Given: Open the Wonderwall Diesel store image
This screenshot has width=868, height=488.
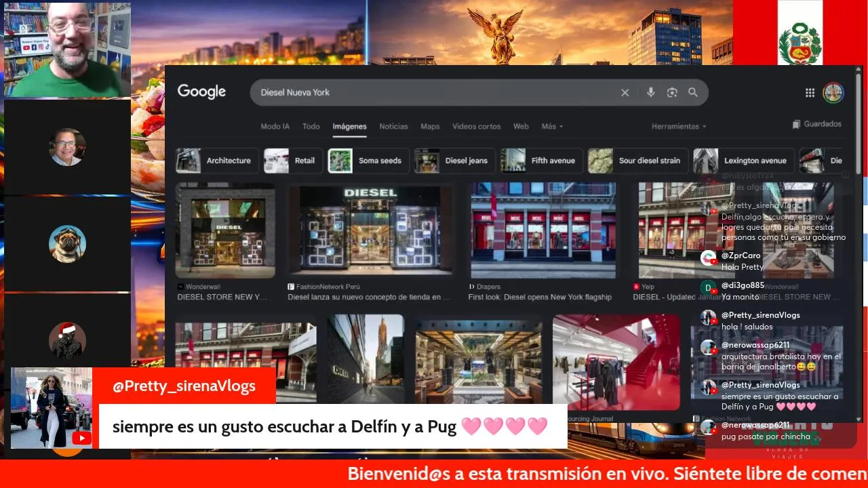Looking at the screenshot, I should tap(225, 230).
